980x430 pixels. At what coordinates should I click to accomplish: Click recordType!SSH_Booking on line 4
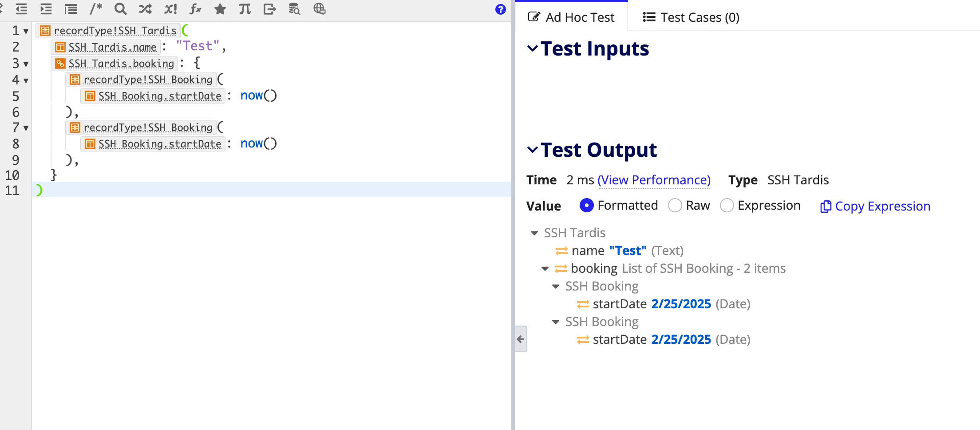point(148,80)
